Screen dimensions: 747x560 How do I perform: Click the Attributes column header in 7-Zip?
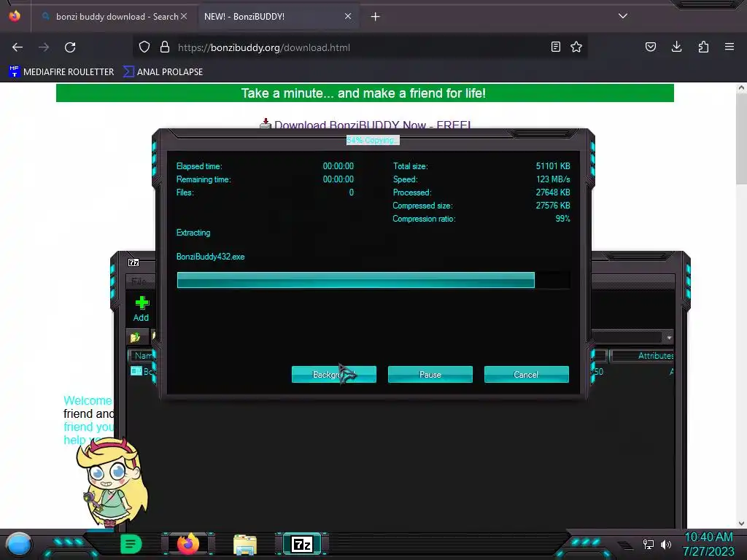point(643,356)
